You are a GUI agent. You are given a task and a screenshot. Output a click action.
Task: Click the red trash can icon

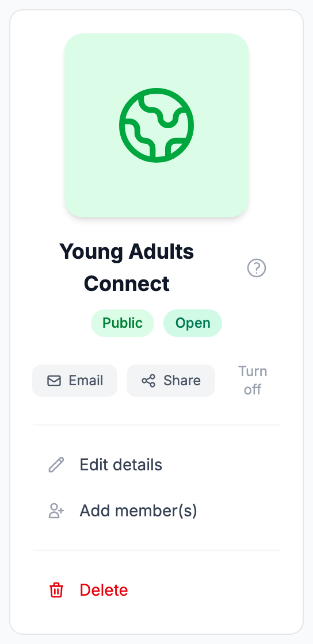tap(56, 590)
